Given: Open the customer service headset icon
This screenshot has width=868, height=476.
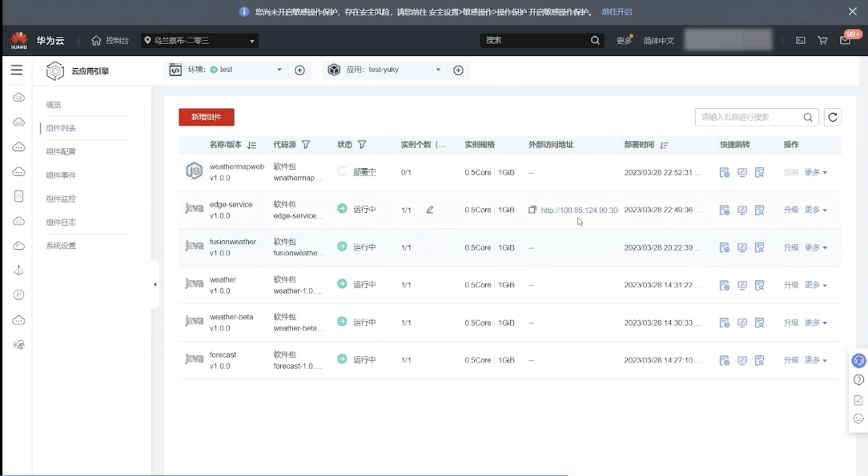Looking at the screenshot, I should (858, 361).
